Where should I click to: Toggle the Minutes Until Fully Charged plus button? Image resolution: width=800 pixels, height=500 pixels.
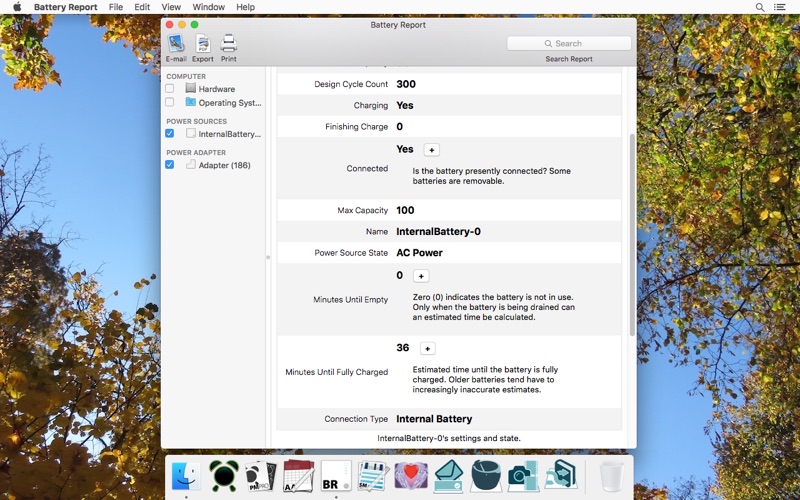tap(428, 348)
